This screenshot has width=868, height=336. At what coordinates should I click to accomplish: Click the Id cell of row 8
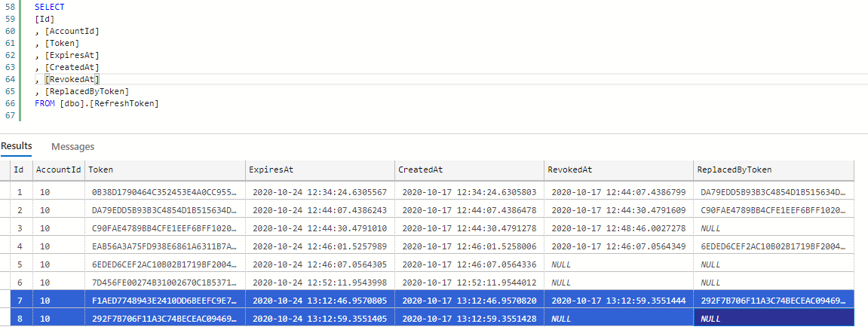tap(18, 319)
